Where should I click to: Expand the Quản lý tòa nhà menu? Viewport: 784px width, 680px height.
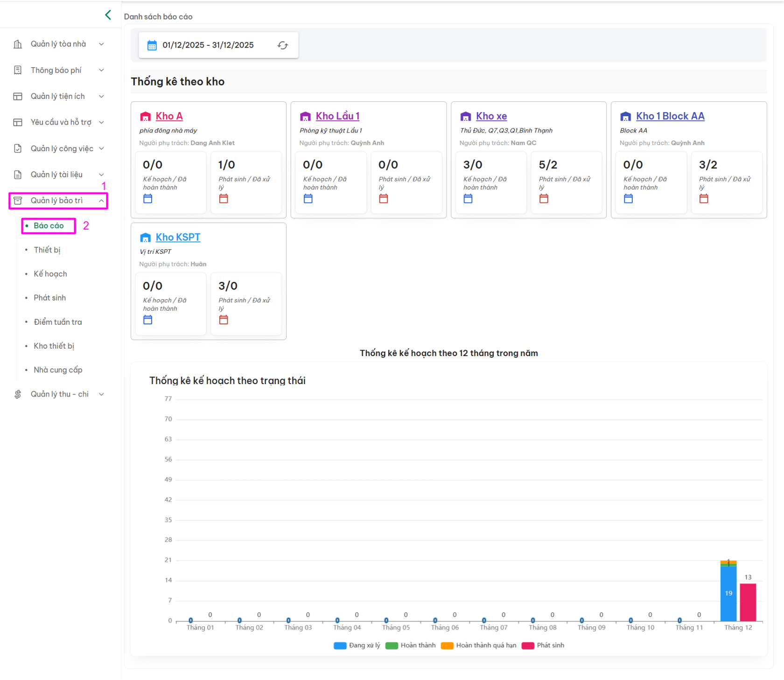click(58, 44)
